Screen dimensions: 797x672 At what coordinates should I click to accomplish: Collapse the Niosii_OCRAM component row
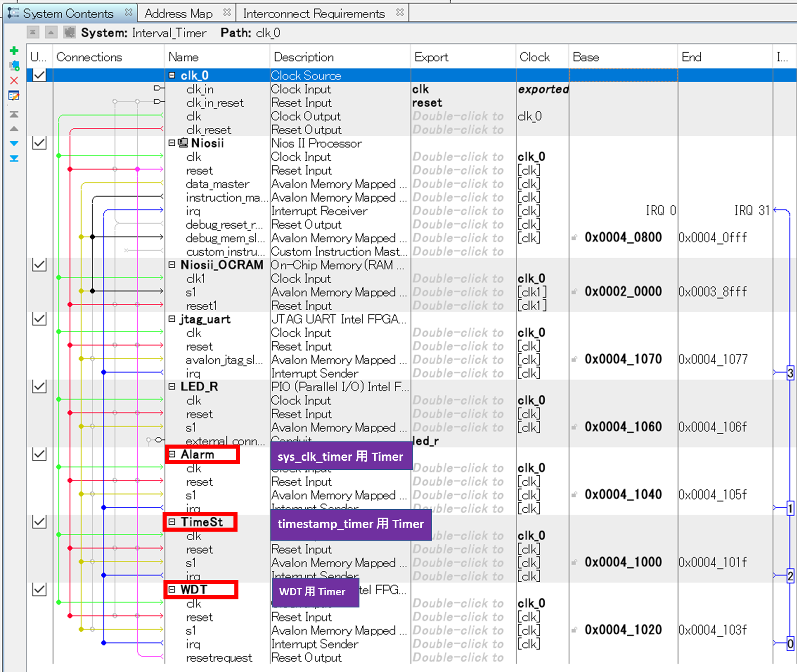172,265
